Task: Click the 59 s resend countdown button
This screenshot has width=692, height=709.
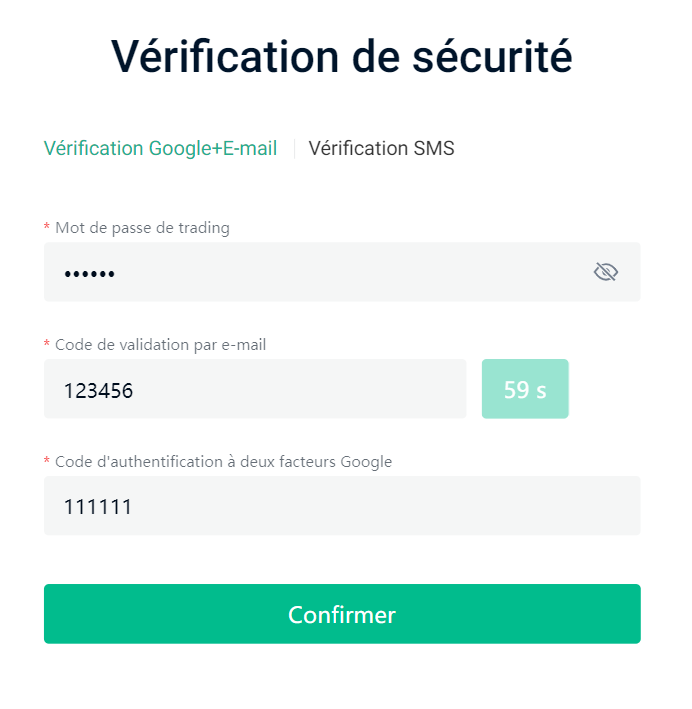Action: (x=525, y=389)
